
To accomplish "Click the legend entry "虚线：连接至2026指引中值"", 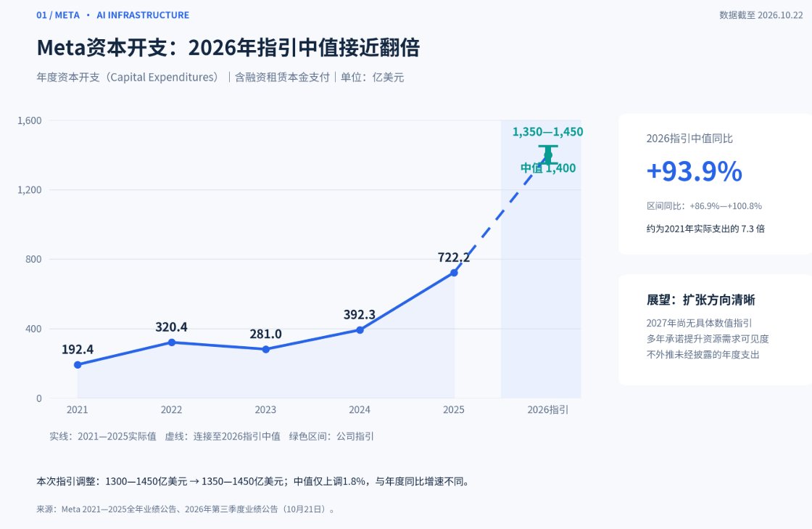I will tap(223, 436).
